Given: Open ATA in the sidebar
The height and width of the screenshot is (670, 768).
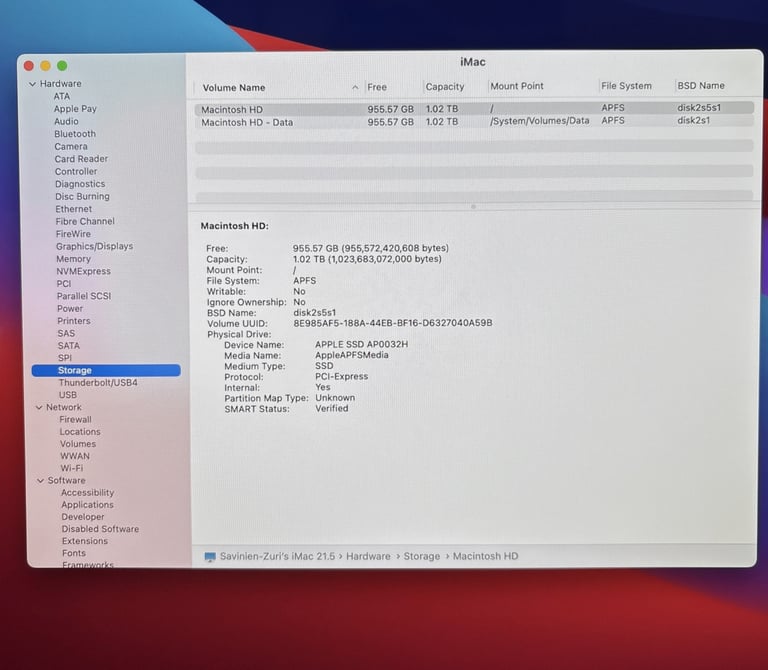Looking at the screenshot, I should [62, 96].
